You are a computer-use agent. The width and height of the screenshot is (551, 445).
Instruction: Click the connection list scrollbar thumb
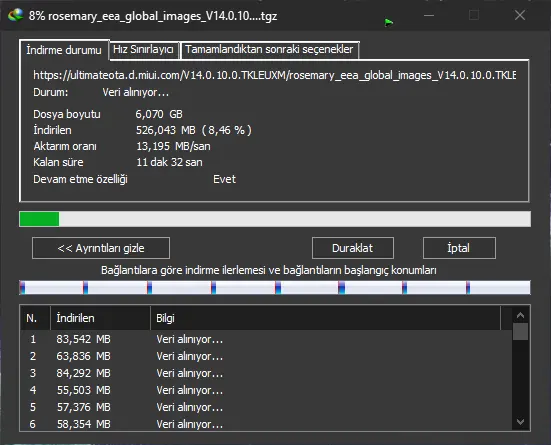tap(520, 332)
